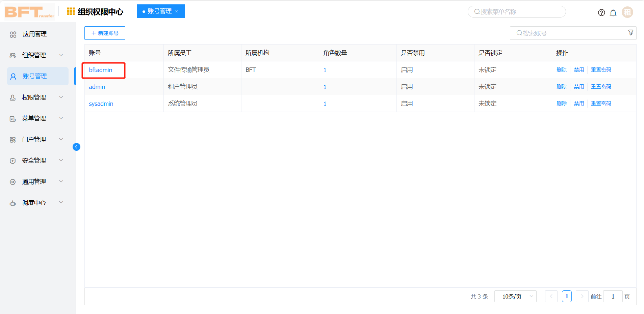
Task: Open 菜单管理 via its sidebar icon
Action: pyautogui.click(x=13, y=118)
